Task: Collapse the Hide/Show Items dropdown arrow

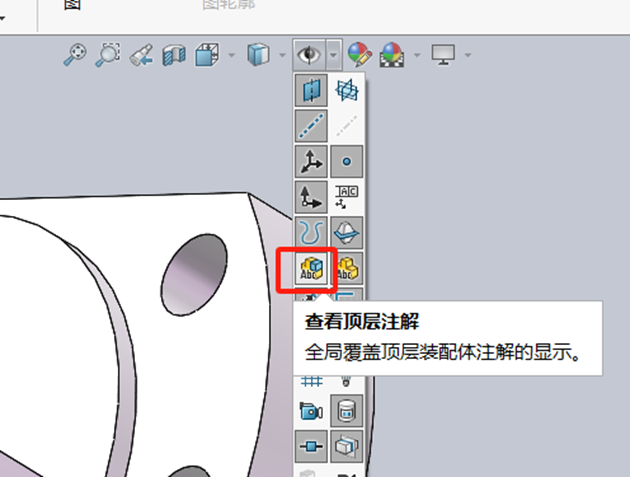Action: tap(332, 55)
